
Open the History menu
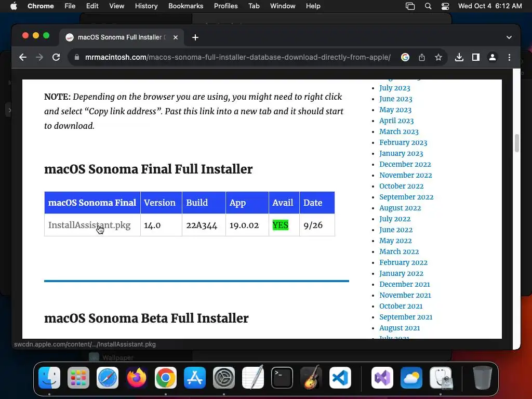[x=146, y=6]
